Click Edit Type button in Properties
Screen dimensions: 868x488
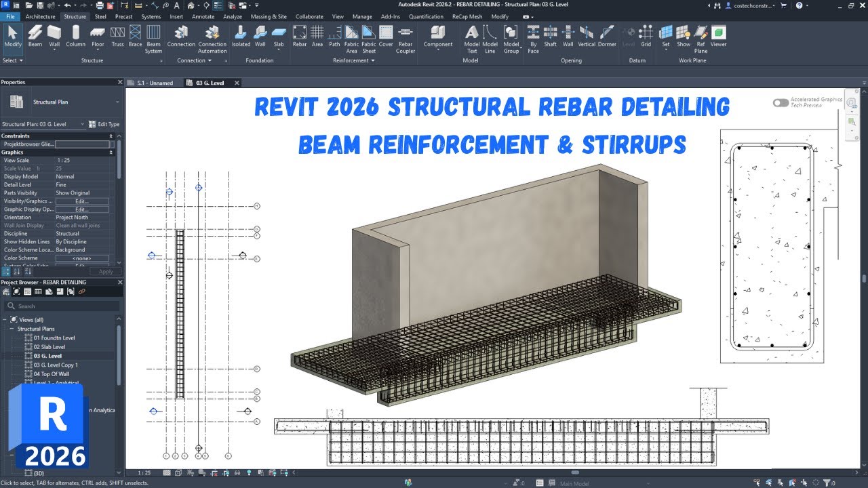coord(104,124)
